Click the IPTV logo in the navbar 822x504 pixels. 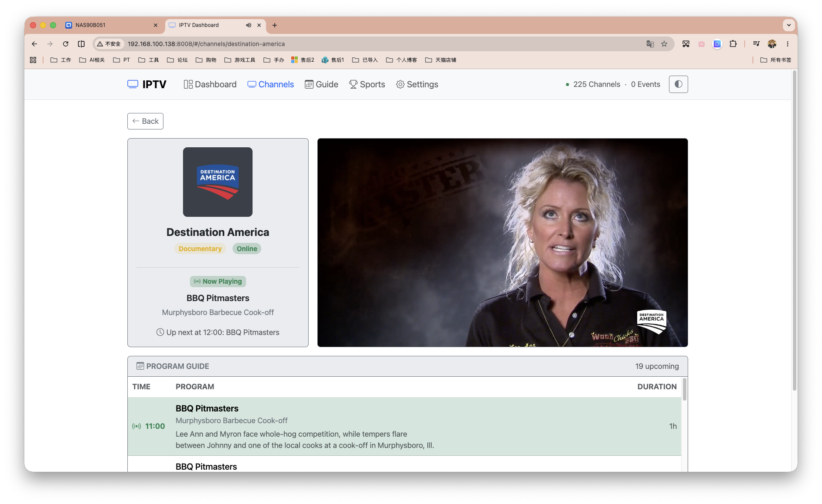pos(147,84)
